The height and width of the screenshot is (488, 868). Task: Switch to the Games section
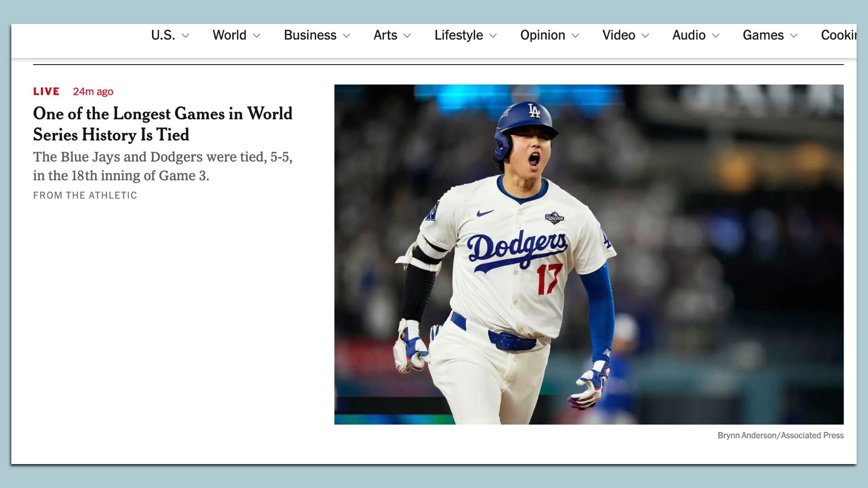point(763,35)
